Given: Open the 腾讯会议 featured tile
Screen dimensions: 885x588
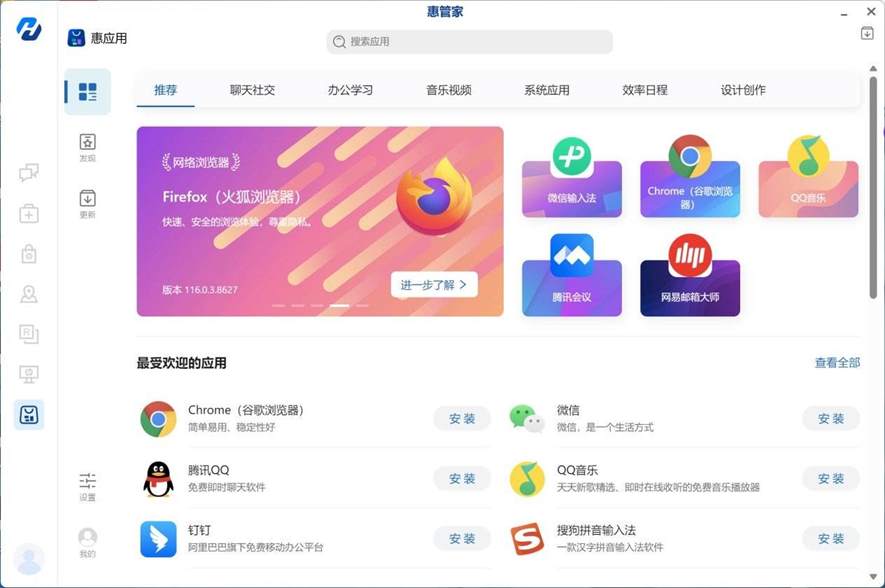Looking at the screenshot, I should [x=572, y=275].
